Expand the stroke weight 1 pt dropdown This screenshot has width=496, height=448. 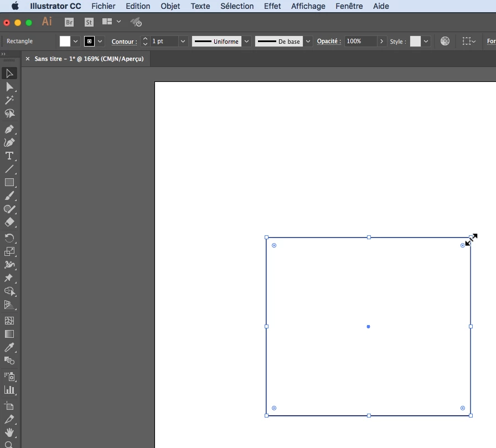point(183,41)
